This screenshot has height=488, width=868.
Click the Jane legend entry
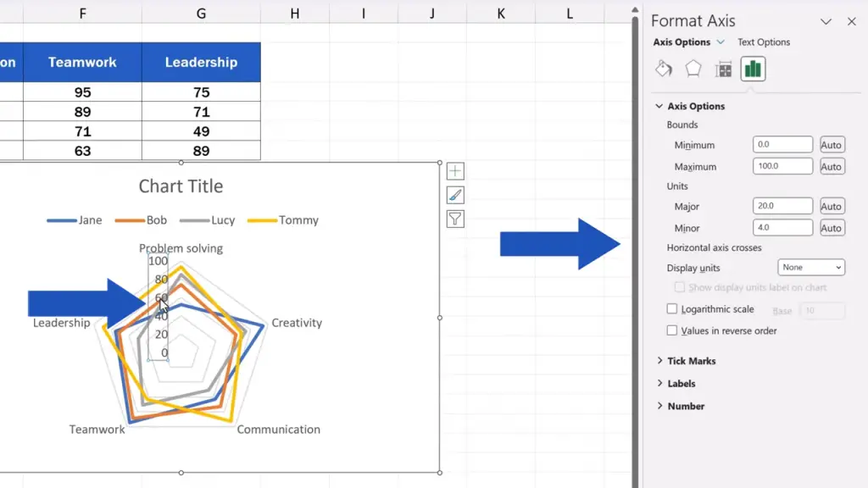(x=75, y=220)
